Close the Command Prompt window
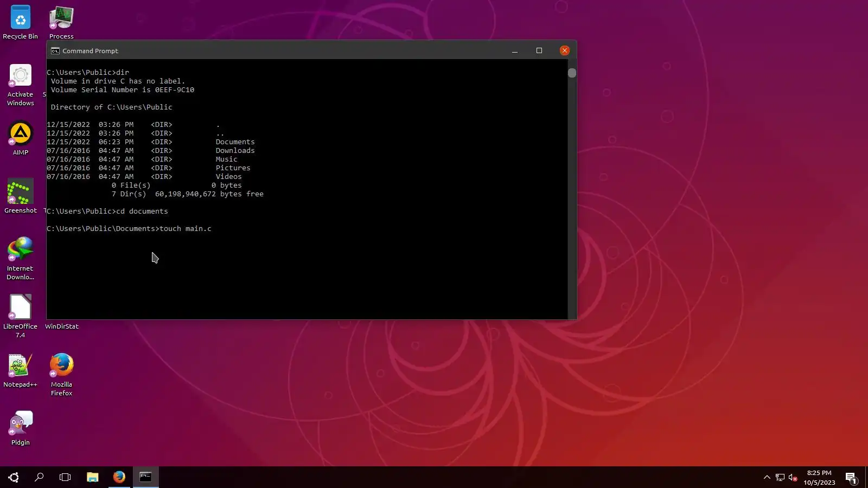868x488 pixels. click(x=565, y=50)
